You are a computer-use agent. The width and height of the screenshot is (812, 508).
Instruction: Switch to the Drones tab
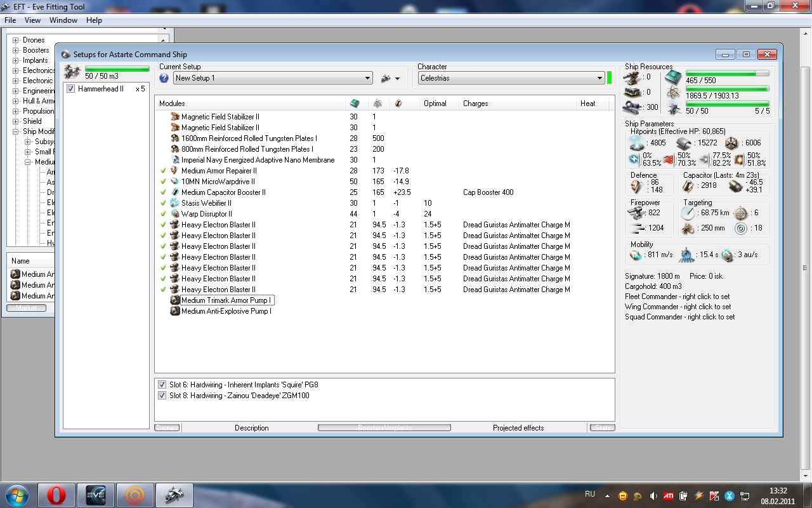click(x=167, y=428)
